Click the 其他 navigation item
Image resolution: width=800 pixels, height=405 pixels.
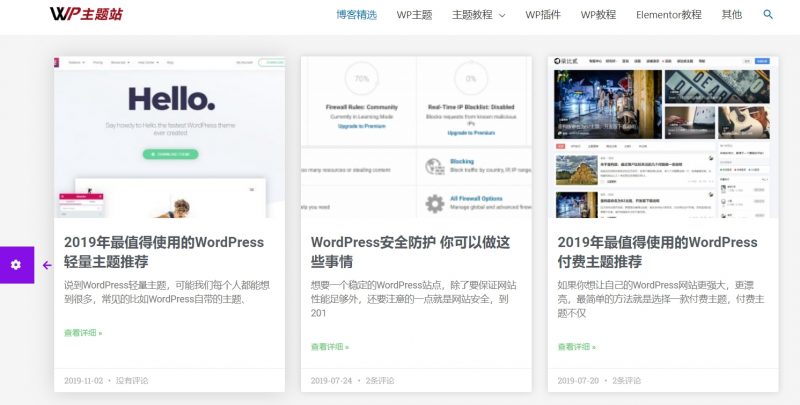[x=731, y=15]
